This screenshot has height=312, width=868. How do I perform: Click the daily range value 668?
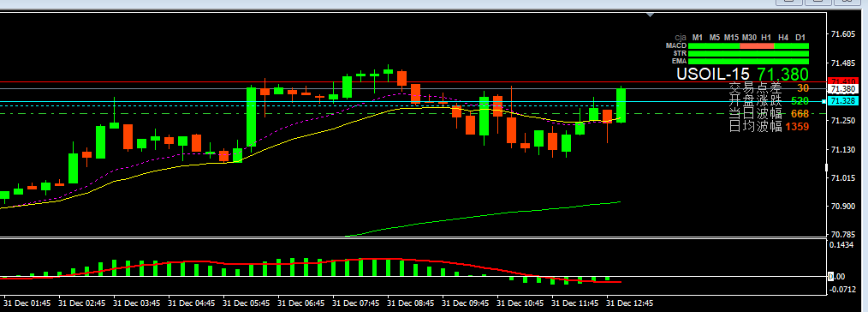click(800, 114)
